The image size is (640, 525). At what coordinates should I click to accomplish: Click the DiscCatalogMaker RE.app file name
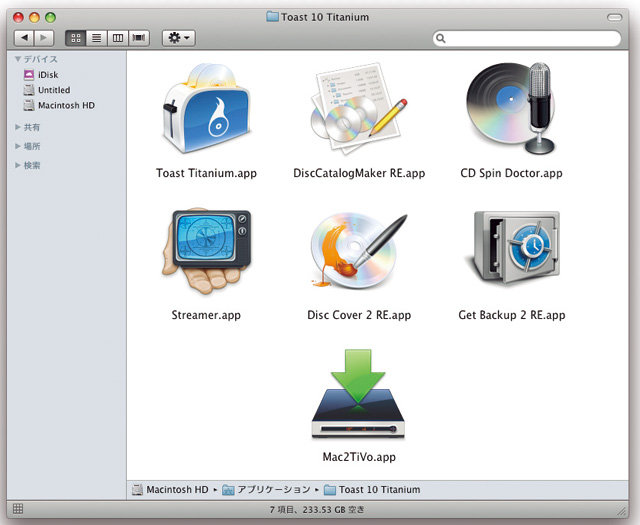359,173
